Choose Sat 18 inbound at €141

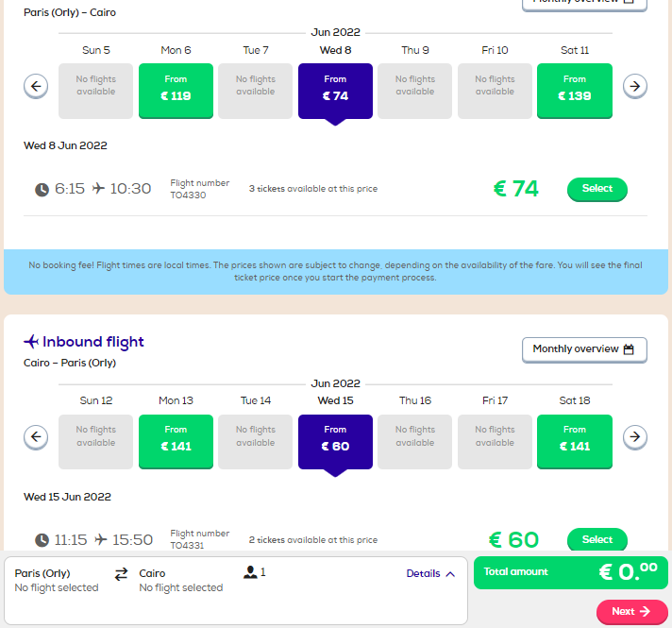[x=574, y=441]
